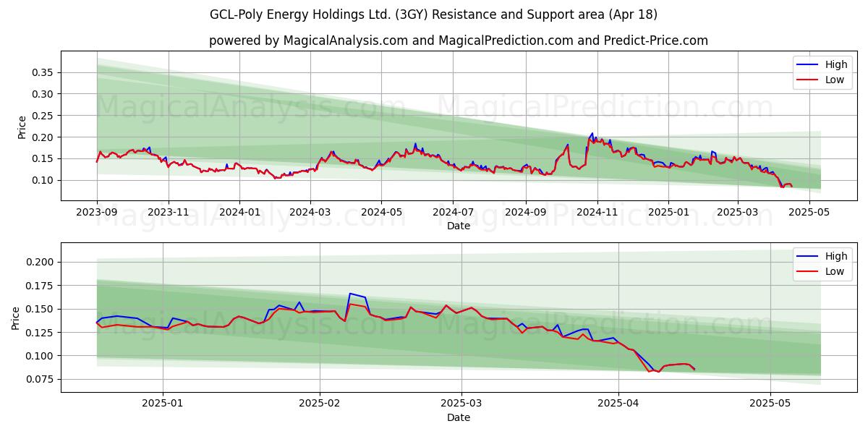The width and height of the screenshot is (868, 434).
Task: Click the 2024-03 tick label on top chart
Action: [310, 211]
